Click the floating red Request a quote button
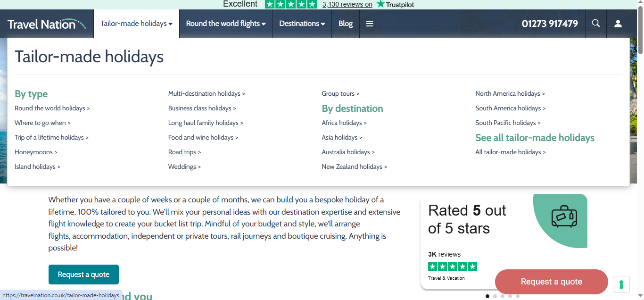This screenshot has height=300, width=644. [x=551, y=282]
